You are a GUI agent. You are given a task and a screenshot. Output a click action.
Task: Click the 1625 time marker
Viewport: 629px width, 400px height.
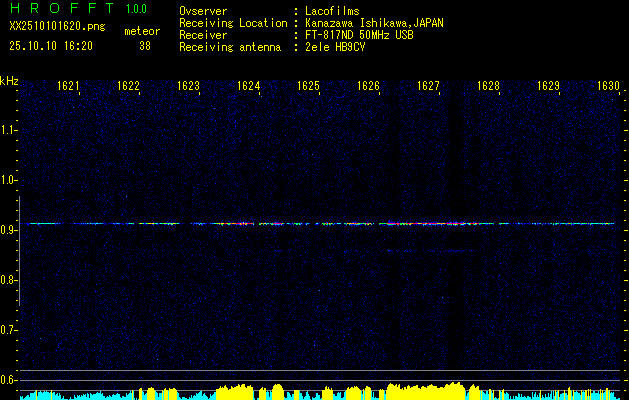tap(308, 86)
